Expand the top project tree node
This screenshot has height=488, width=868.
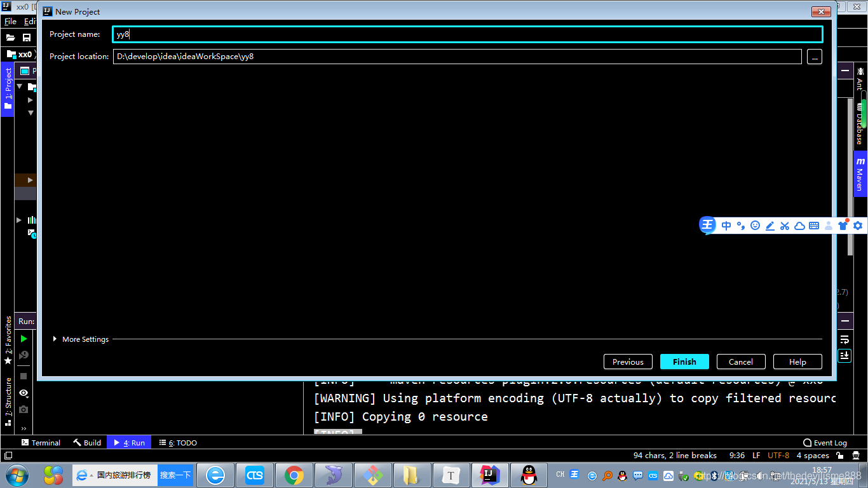[19, 86]
